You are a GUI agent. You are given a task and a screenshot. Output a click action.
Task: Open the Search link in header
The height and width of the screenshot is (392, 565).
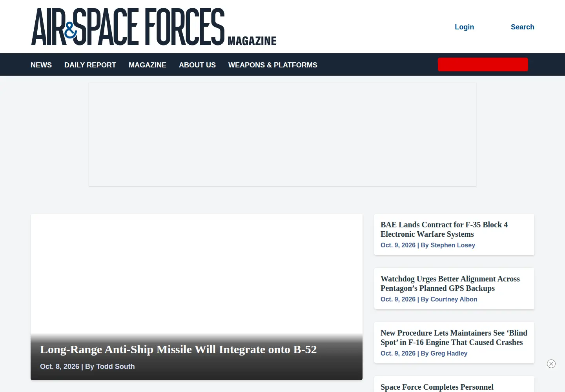click(522, 27)
